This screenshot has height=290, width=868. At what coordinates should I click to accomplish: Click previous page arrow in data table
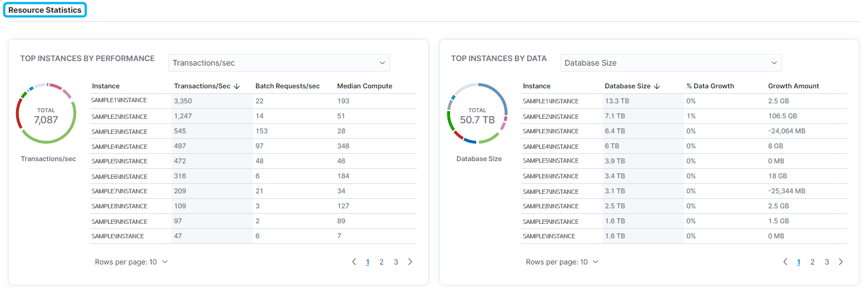785,262
